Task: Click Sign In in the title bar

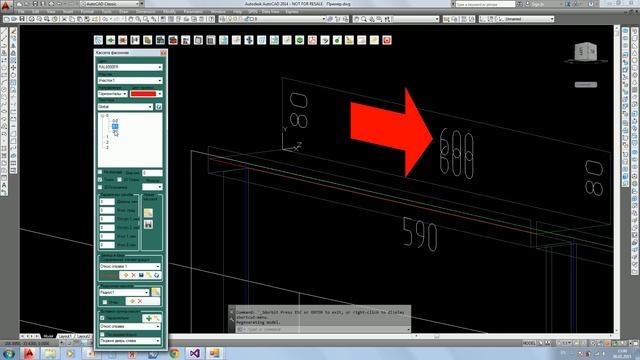Action: tap(538, 4)
